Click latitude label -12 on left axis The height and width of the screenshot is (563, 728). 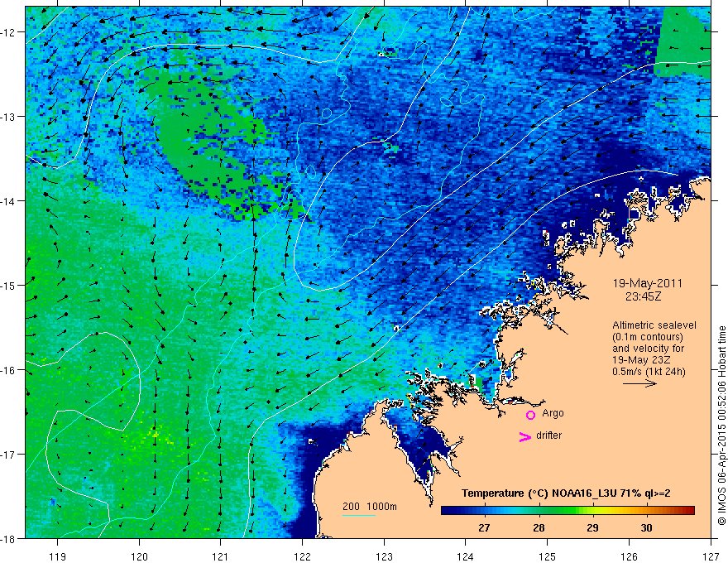point(8,32)
